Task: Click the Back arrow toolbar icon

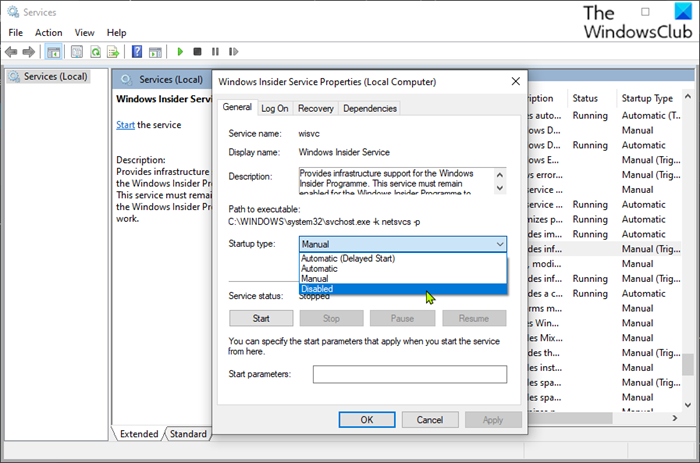Action: pos(11,52)
